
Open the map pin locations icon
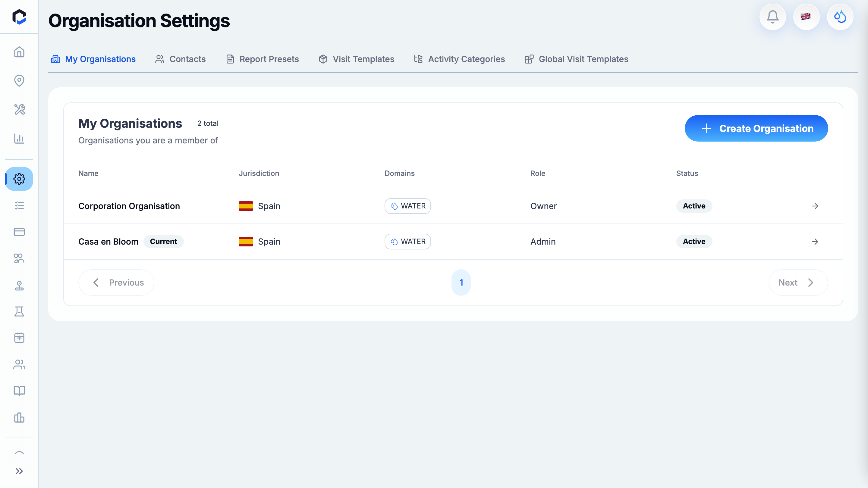[x=19, y=80]
